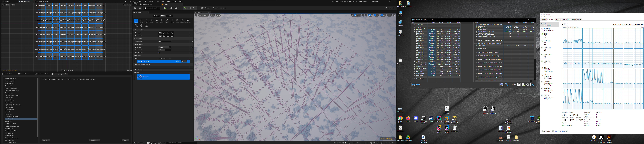Choose the linear brush falloff shape
The width and height of the screenshot is (644, 144).
pyautogui.click(x=164, y=36)
